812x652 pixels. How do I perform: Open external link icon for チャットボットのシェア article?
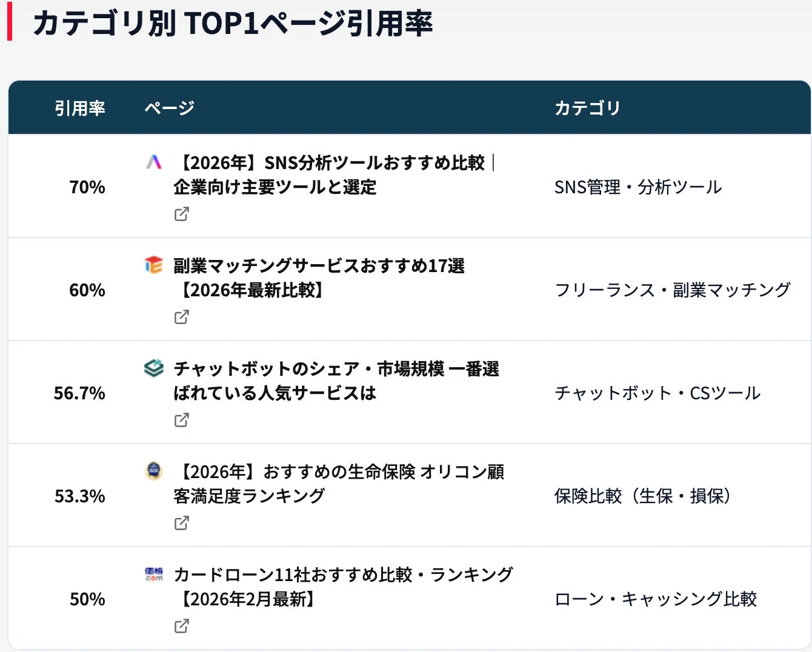point(182,420)
